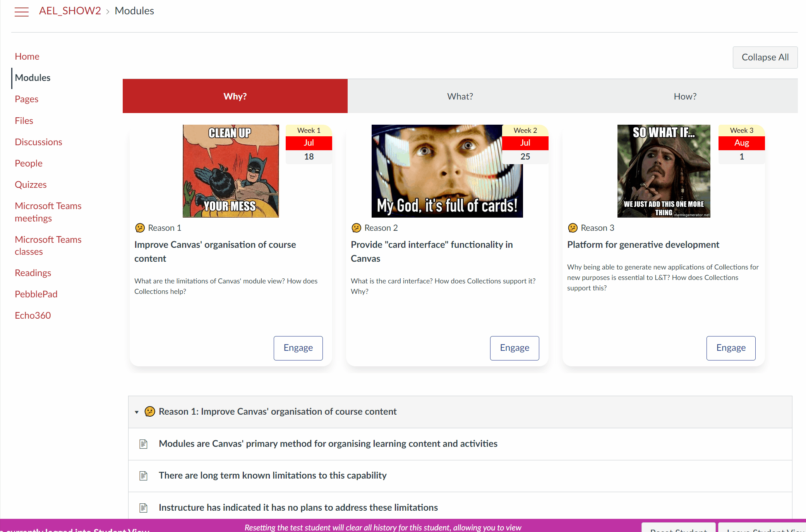This screenshot has height=532, width=806.
Task: Click Engage on the Reason 2 card
Action: point(514,348)
